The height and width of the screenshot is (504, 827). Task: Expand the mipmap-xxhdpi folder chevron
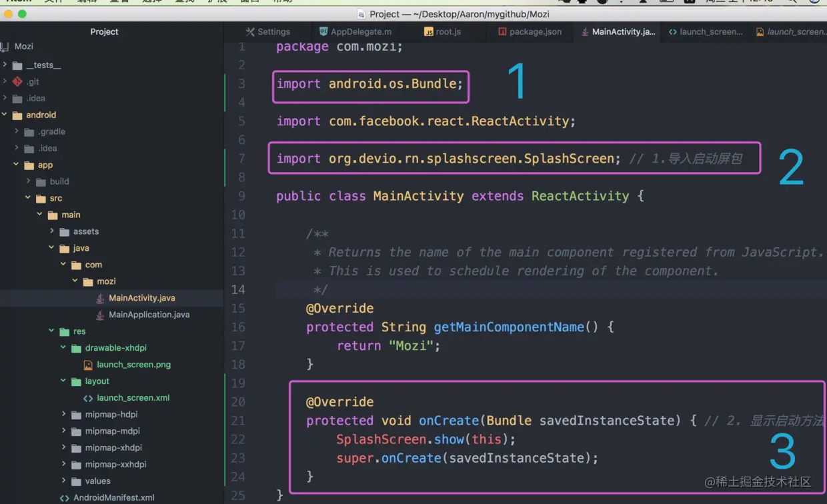click(64, 465)
